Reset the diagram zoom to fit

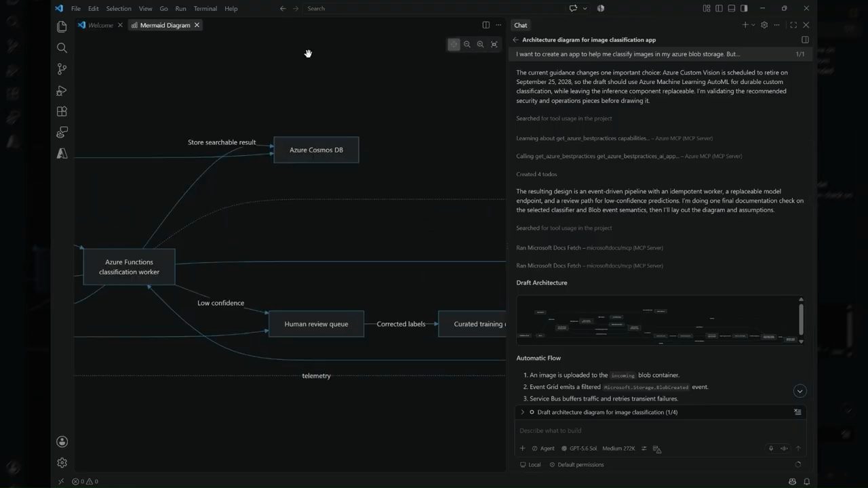click(494, 44)
